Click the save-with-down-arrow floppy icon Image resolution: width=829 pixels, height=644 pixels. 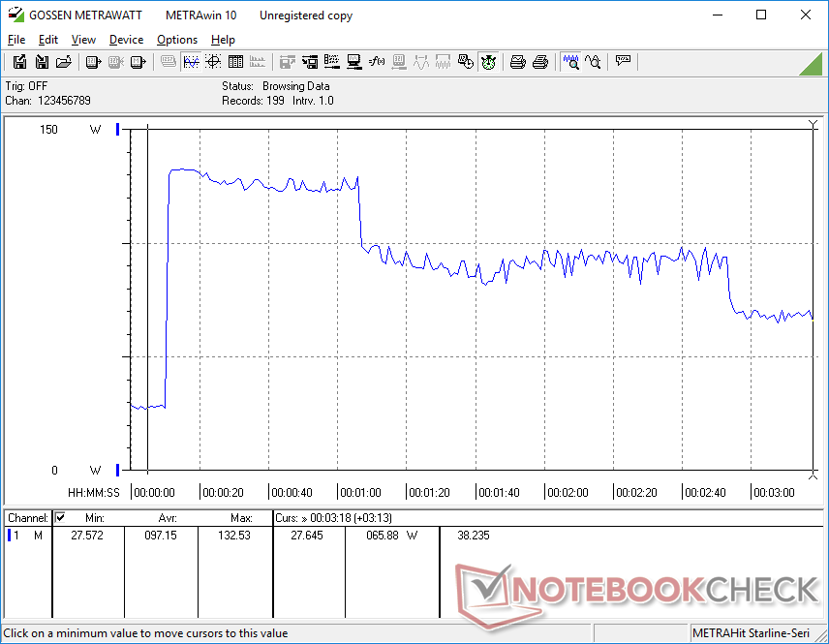click(42, 62)
